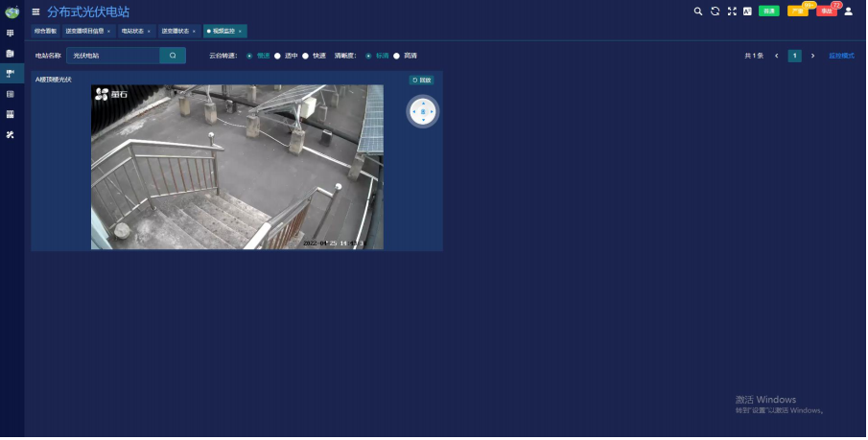Open the tools wrench sidebar icon
The image size is (868, 440).
[10, 134]
